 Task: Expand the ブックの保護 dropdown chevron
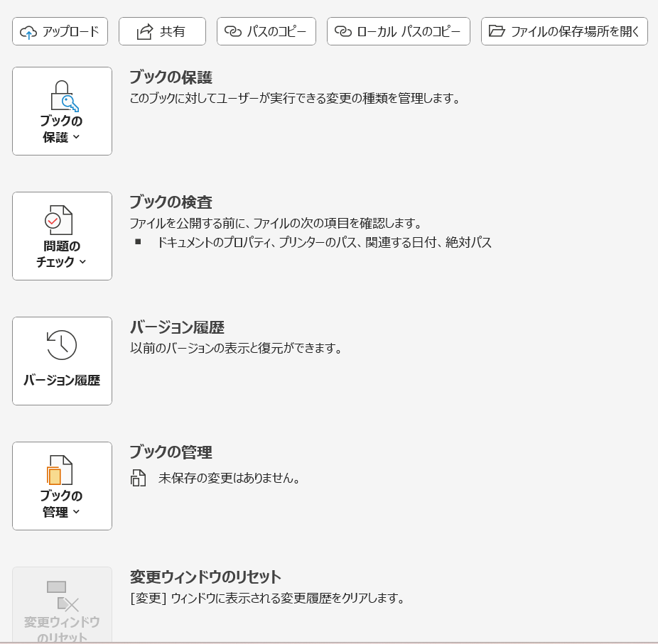tap(77, 137)
